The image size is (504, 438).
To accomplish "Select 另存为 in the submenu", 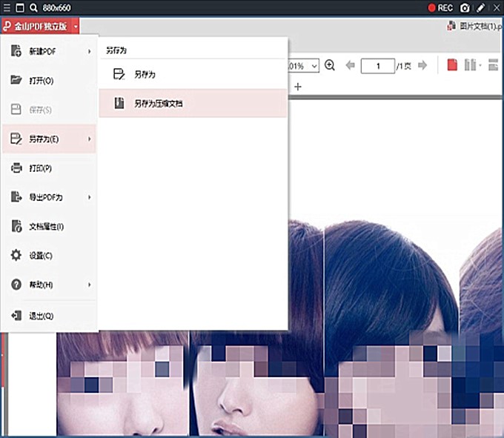I will tap(144, 74).
